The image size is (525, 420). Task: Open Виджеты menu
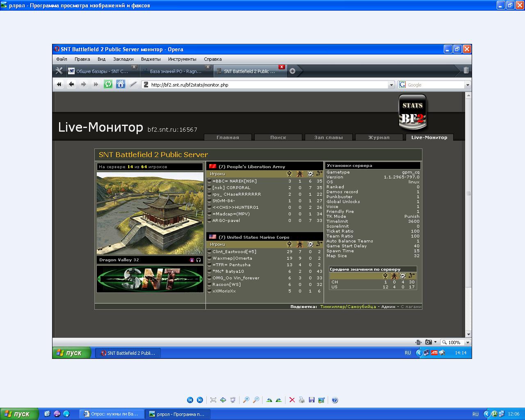point(151,59)
